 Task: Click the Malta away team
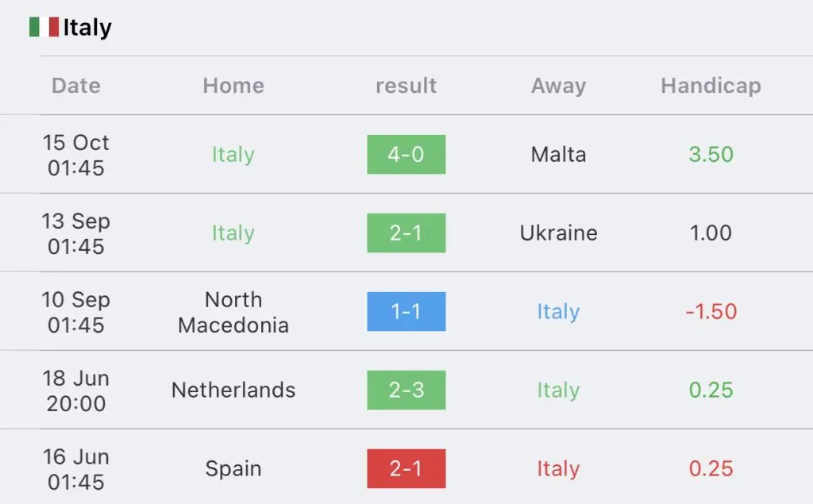pos(558,155)
